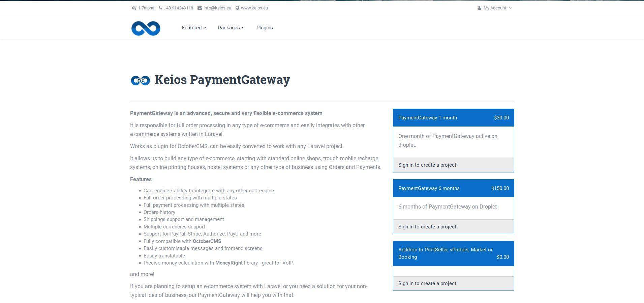The width and height of the screenshot is (644, 303).
Task: Expand the Featured menu
Action: (194, 28)
